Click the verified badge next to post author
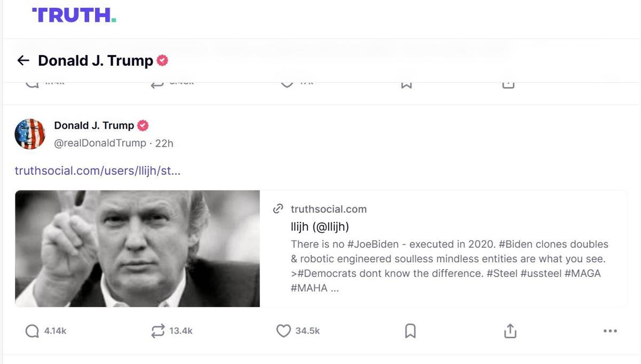Image resolution: width=641 pixels, height=364 pixels. coord(143,125)
